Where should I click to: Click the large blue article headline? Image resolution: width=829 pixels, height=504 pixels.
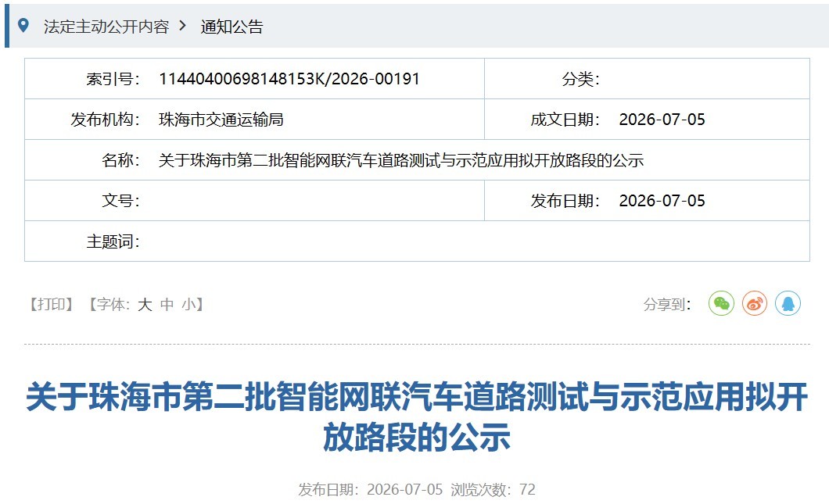pos(417,416)
